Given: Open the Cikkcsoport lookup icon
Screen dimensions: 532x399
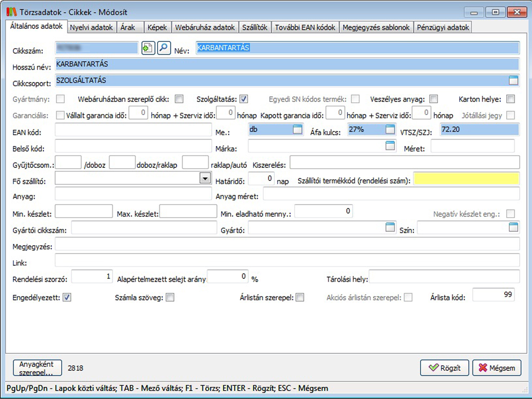Looking at the screenshot, I should (x=513, y=80).
